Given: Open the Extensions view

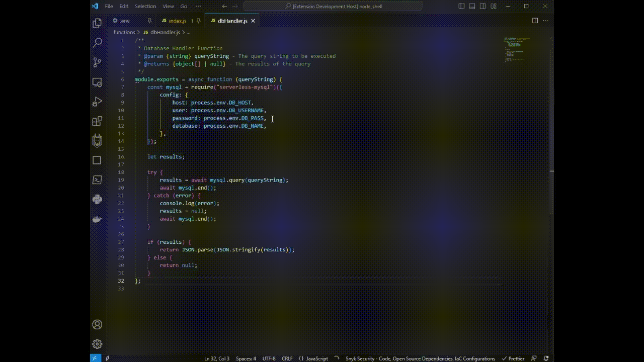Looking at the screenshot, I should coord(97,121).
